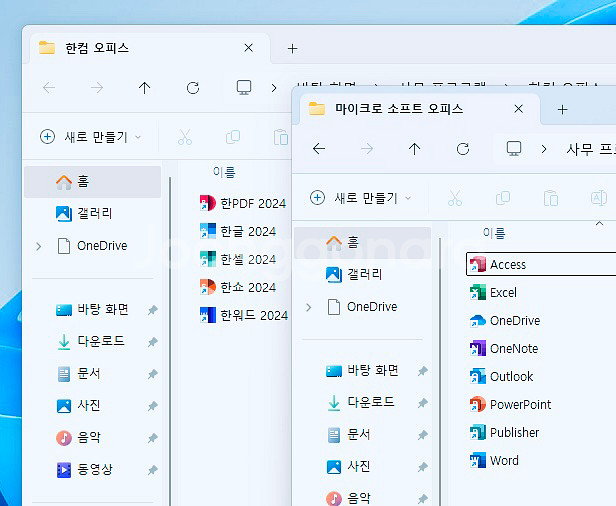Close the 한컴 오피스 tab

click(x=248, y=48)
